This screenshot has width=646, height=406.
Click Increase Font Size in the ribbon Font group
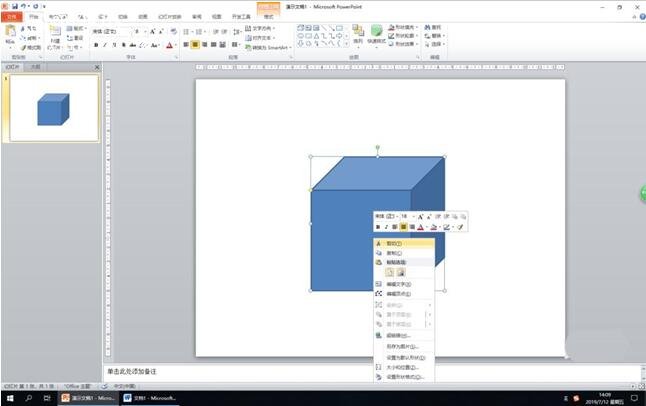(x=152, y=31)
